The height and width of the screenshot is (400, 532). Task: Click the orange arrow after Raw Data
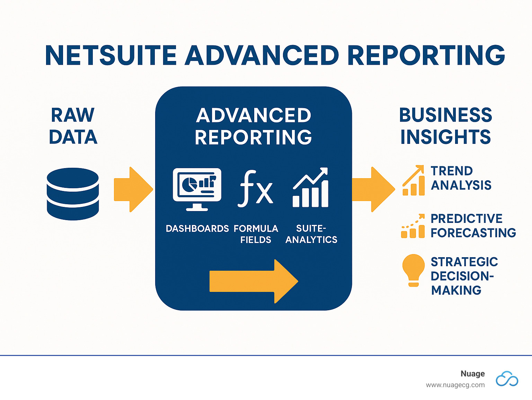[133, 189]
